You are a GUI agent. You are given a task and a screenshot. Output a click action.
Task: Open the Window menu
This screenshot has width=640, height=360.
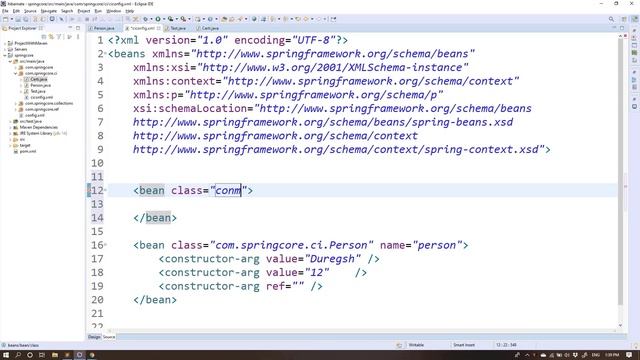pos(113,11)
